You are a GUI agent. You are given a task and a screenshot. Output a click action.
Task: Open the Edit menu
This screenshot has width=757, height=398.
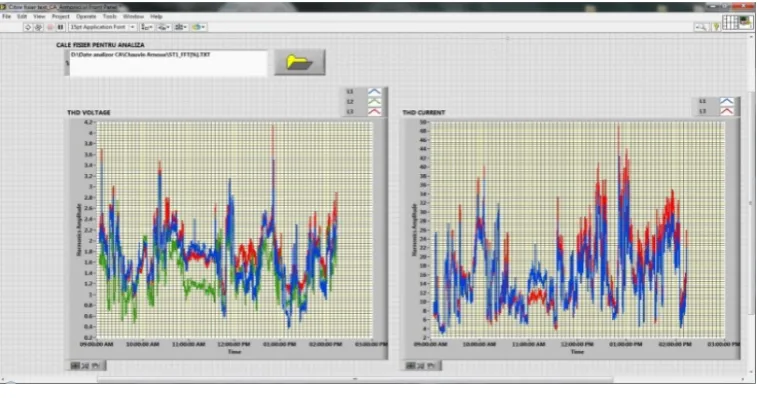pyautogui.click(x=22, y=16)
